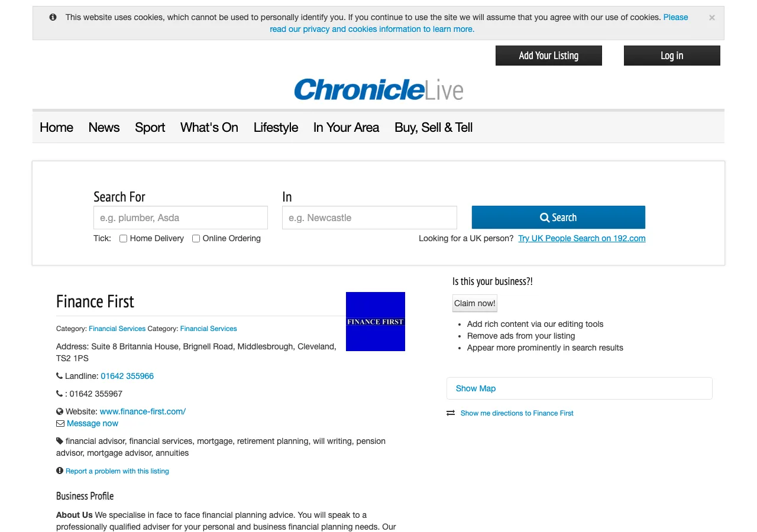Click the Add Your Listing button
757x532 pixels.
548,56
